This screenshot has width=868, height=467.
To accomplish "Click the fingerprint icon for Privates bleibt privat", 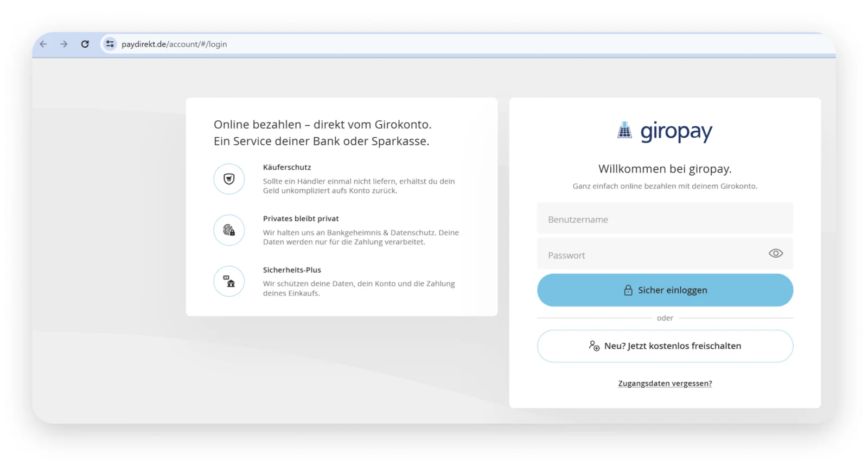I will pos(229,230).
